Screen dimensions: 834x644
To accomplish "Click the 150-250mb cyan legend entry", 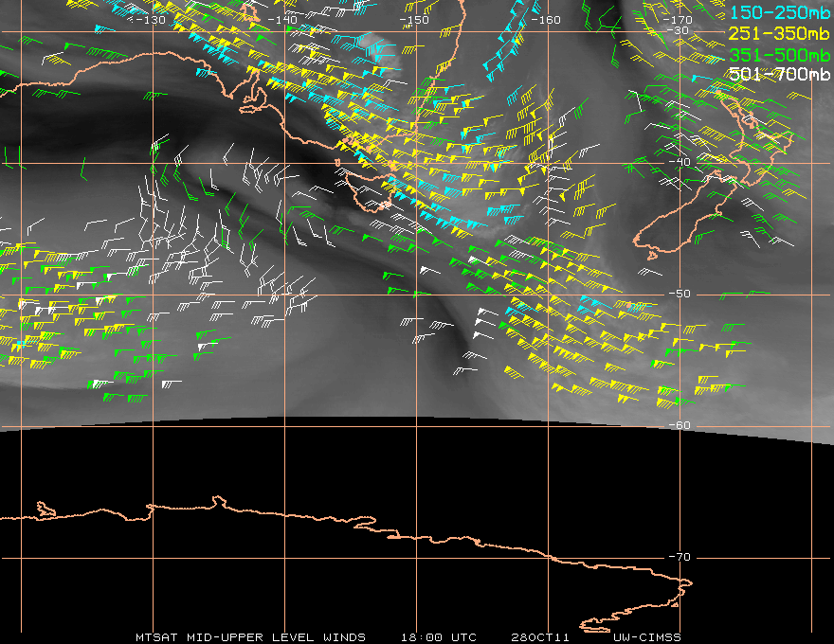I will 779,12.
